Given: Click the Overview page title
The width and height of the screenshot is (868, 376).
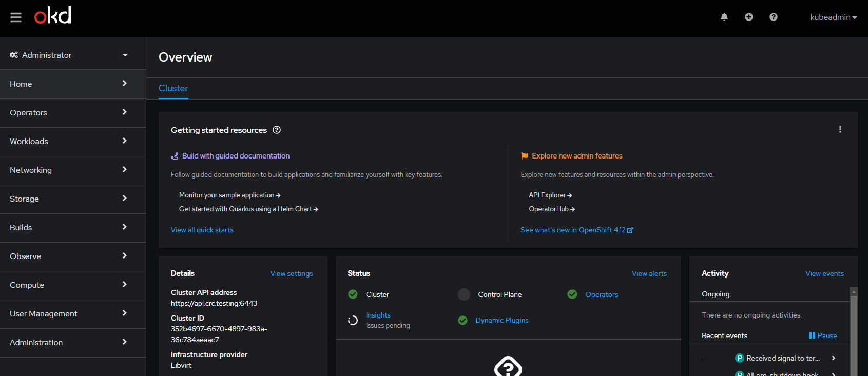Looking at the screenshot, I should point(185,57).
